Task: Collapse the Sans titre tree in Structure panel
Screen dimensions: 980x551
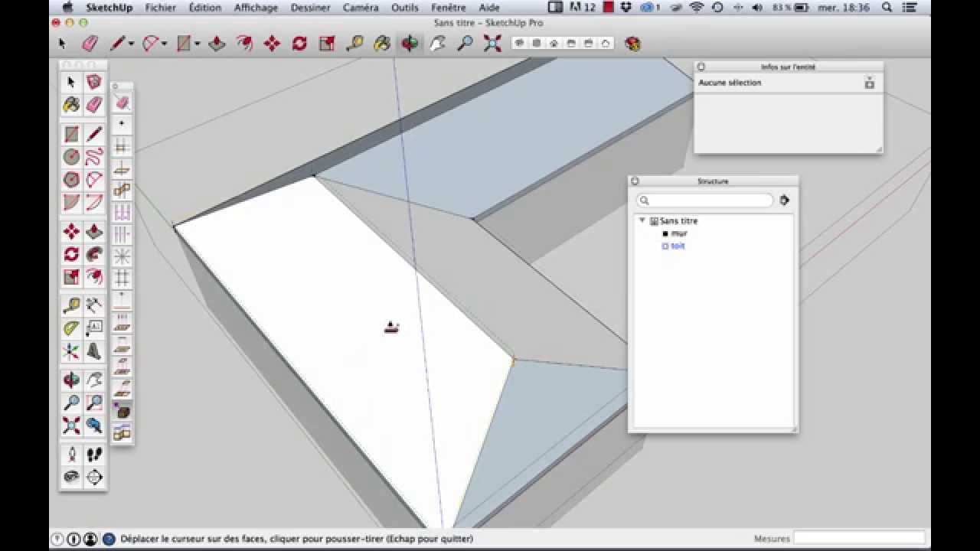Action: tap(642, 220)
